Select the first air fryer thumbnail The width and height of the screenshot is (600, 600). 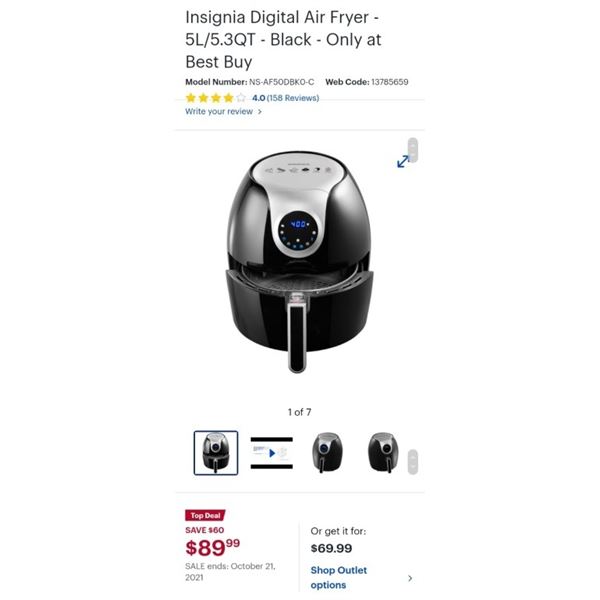point(216,453)
